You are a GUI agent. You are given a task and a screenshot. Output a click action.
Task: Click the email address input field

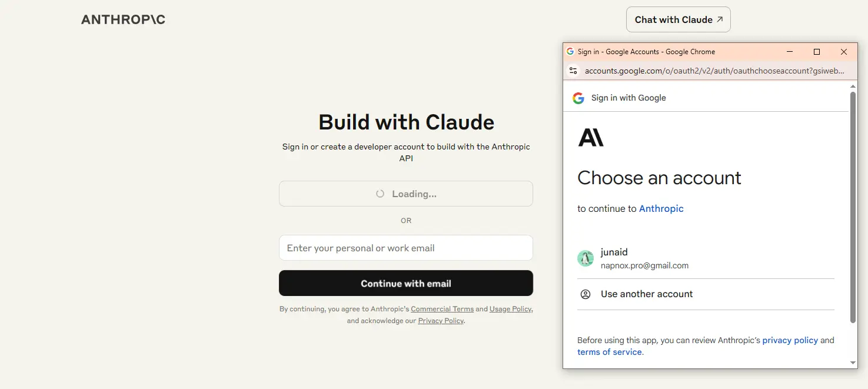[405, 248]
